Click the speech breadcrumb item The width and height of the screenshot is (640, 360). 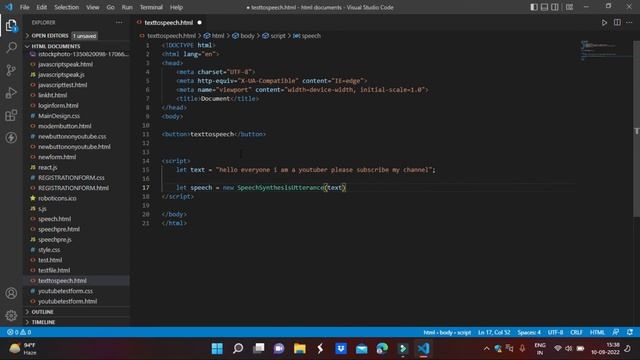click(307, 36)
